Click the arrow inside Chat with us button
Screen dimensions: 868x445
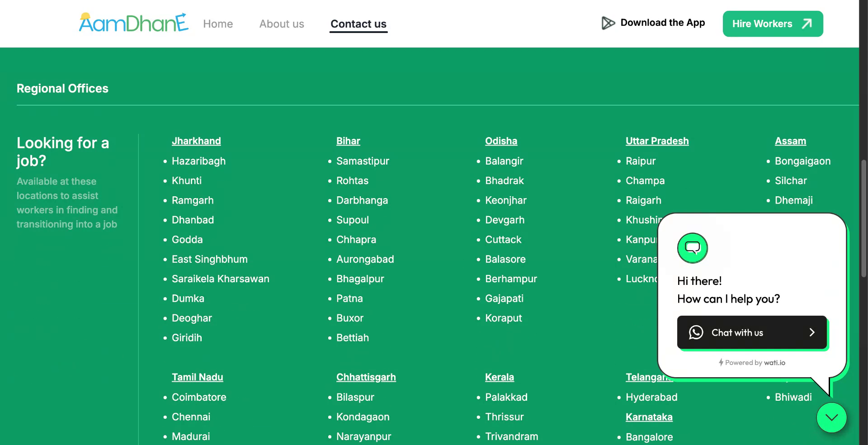[x=812, y=332]
